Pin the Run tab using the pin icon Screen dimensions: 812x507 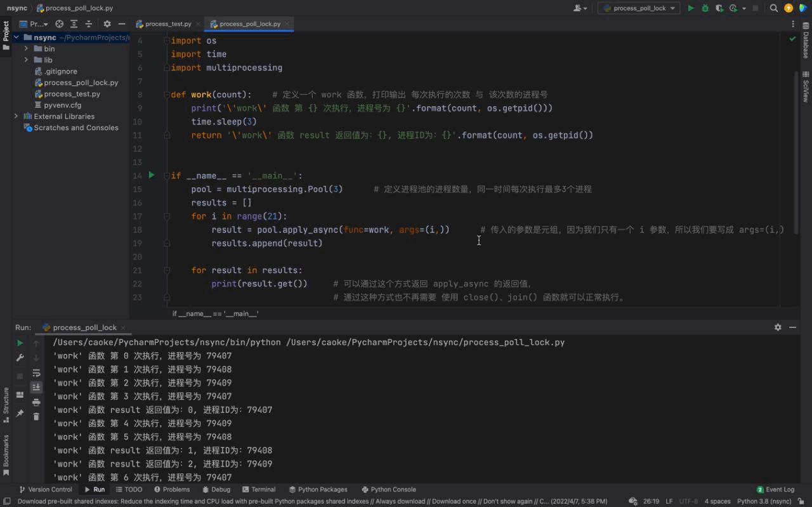[20, 412]
